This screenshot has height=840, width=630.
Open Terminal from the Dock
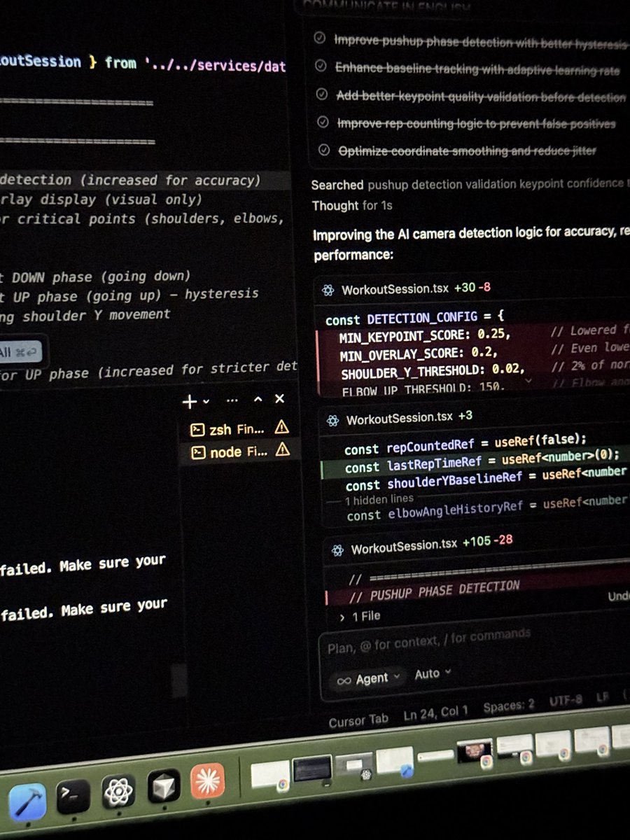[x=73, y=796]
